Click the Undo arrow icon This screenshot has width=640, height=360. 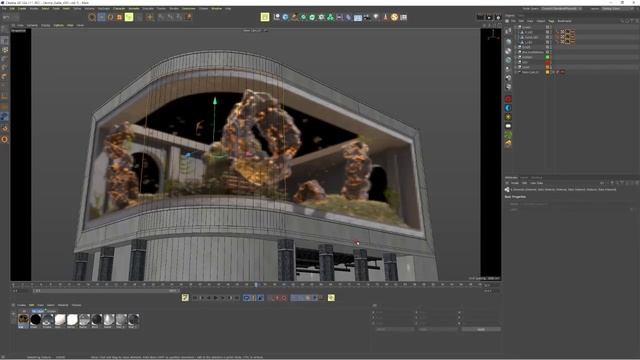click(6, 17)
